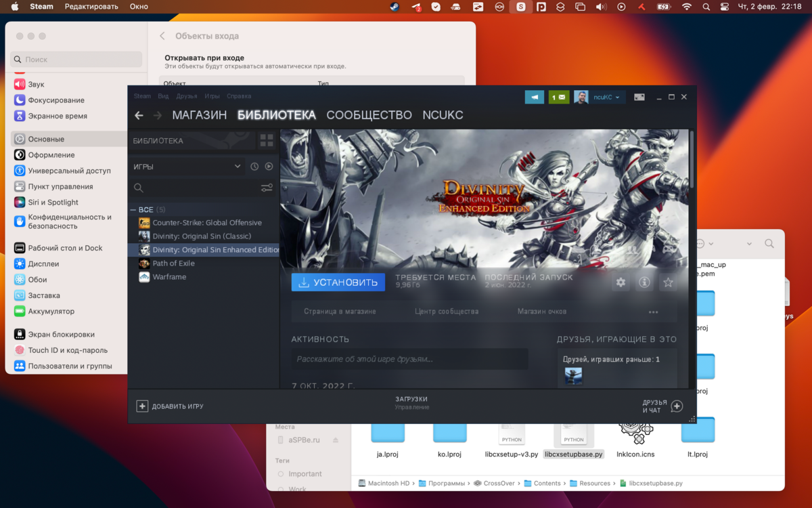This screenshot has width=812, height=508.
Task: Open Справка menu in Steam window
Action: pyautogui.click(x=239, y=96)
